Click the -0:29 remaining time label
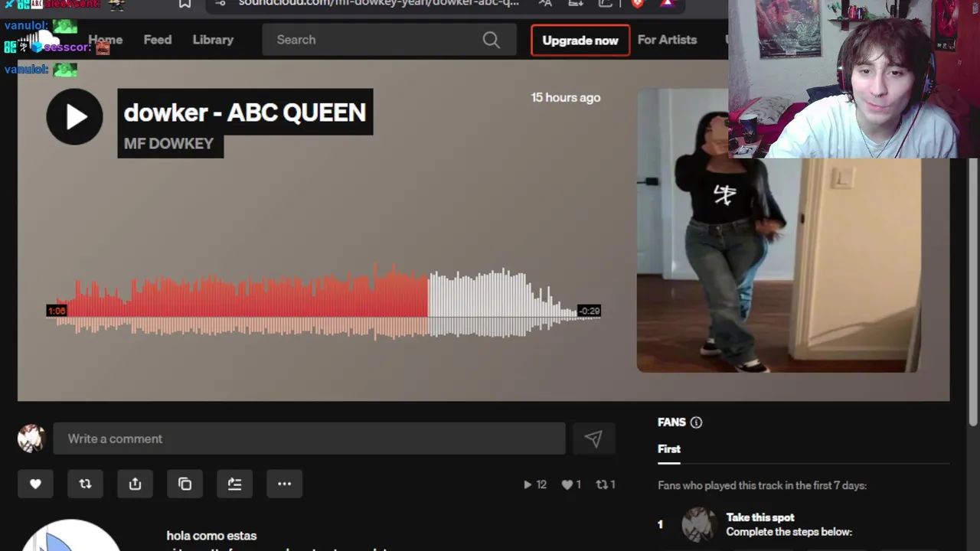 pos(589,311)
